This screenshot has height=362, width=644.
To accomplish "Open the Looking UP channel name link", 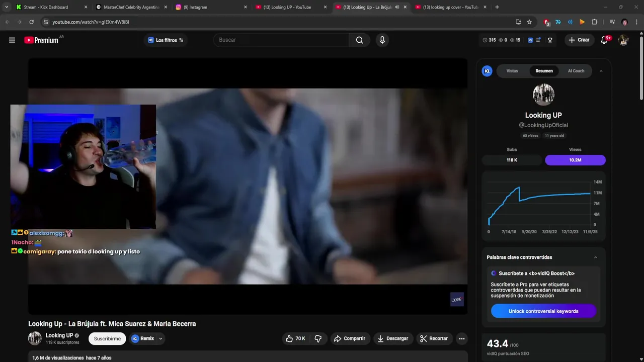I will coord(59,335).
